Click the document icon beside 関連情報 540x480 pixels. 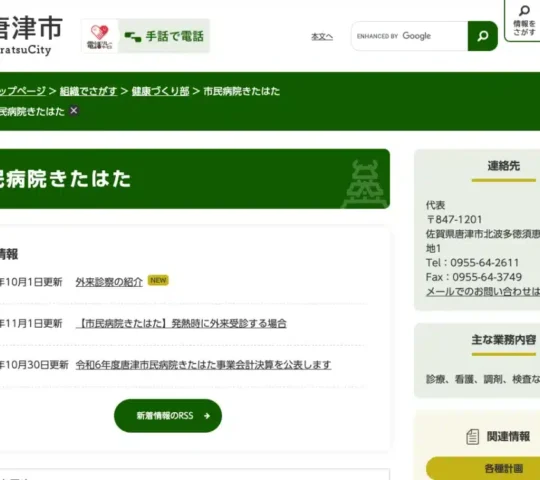point(472,437)
